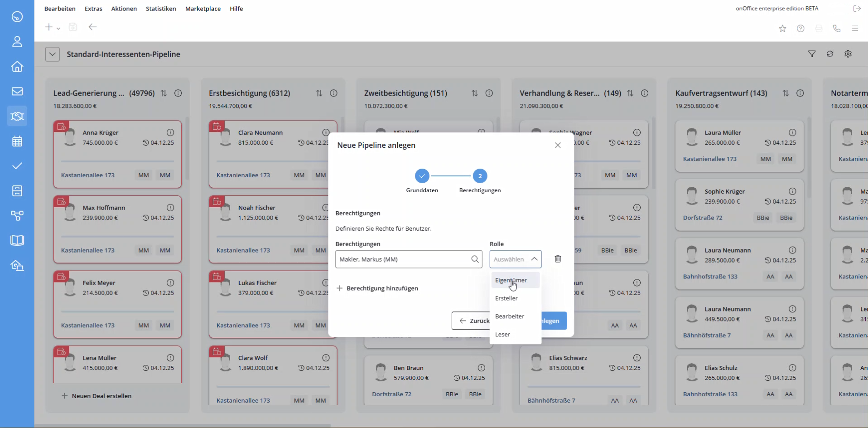Open the Rolle dropdown chevron
The width and height of the screenshot is (868, 428).
[x=534, y=259]
